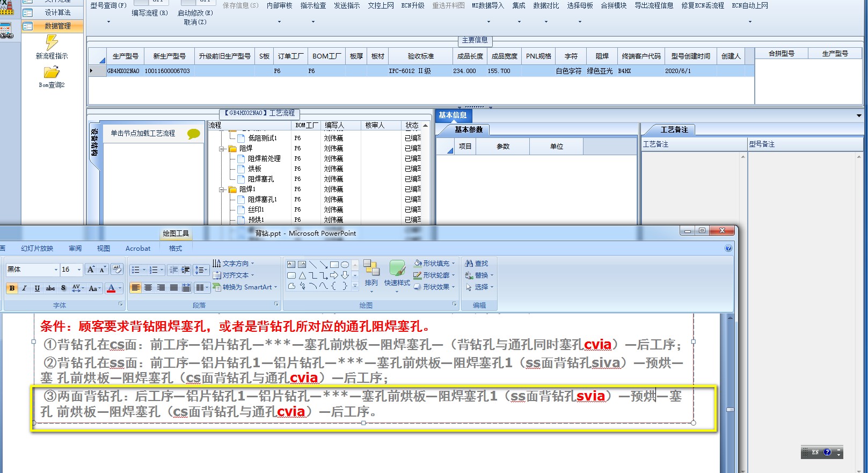
Task: Select the Down Arrow block shape
Action: tap(345, 275)
